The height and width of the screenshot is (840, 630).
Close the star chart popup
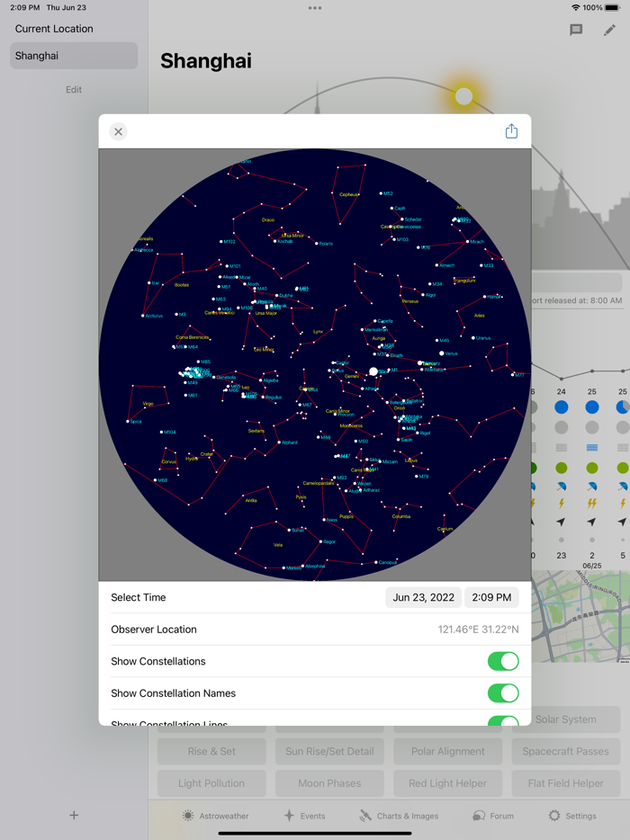[x=118, y=131]
